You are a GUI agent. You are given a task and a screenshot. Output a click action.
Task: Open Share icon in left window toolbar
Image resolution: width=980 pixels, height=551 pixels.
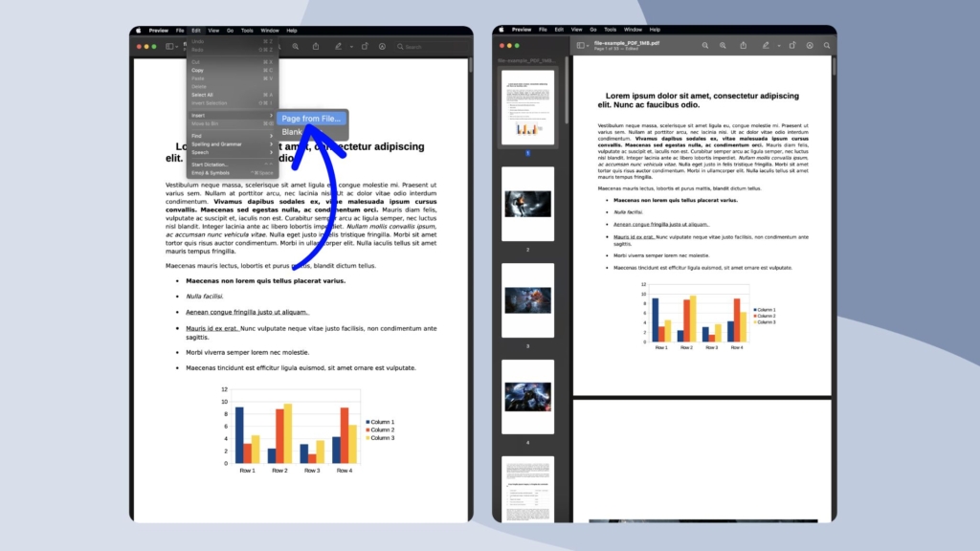(x=316, y=46)
